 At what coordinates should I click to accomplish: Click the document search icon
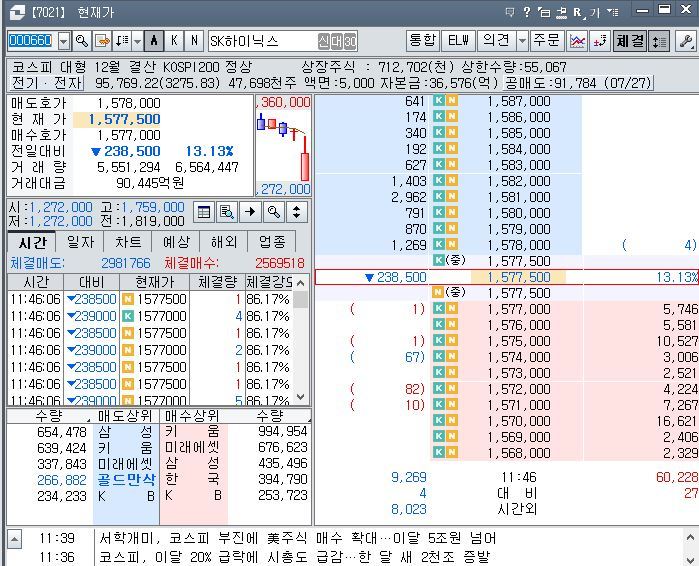227,212
